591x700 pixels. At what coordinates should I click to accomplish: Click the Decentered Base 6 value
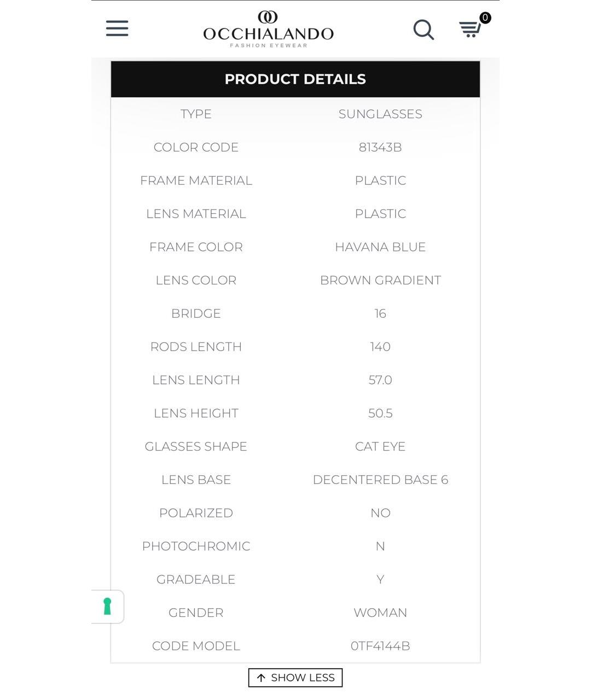pyautogui.click(x=380, y=480)
